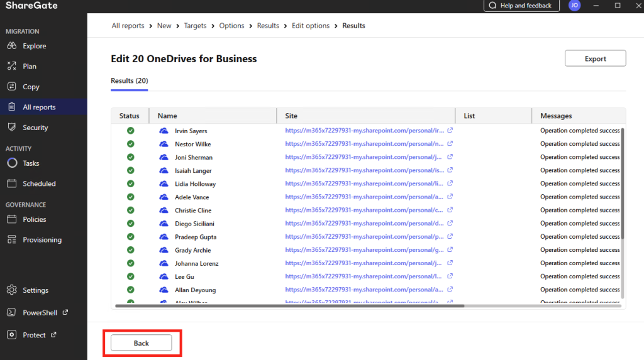Viewport: 644px width, 360px height.
Task: Click Allan Deyoung operation completed message
Action: pos(579,290)
